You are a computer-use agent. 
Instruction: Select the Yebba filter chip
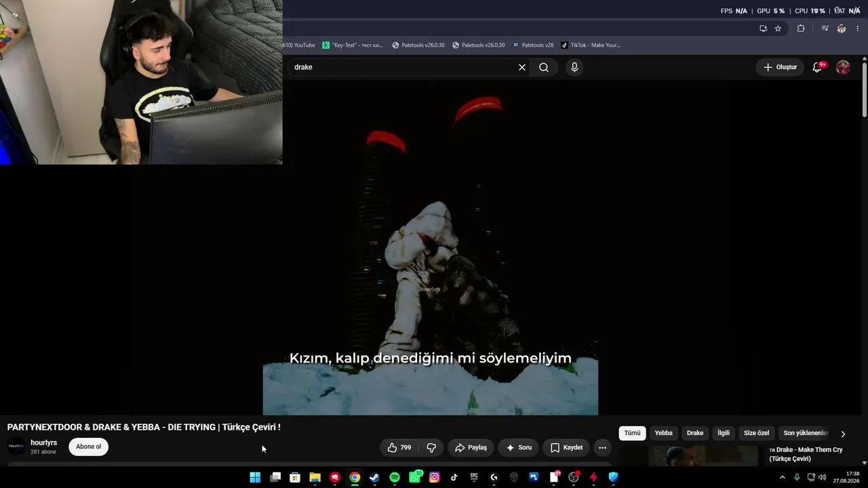pyautogui.click(x=663, y=433)
